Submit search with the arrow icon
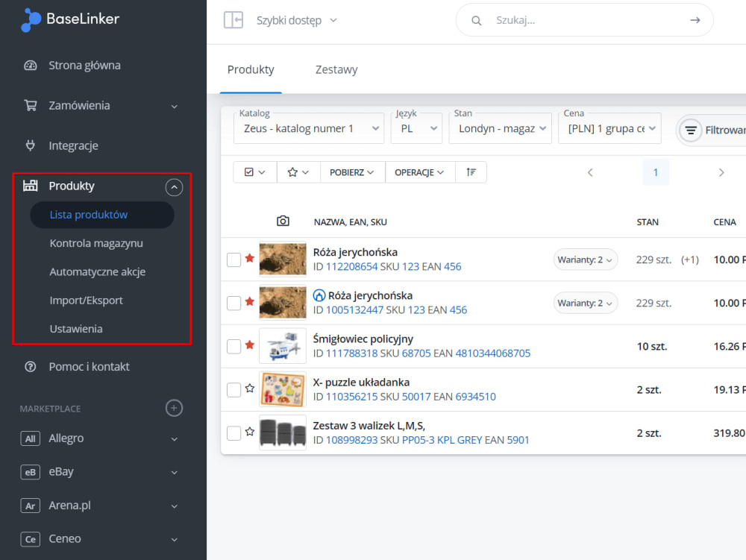Viewport: 746px width, 560px height. point(695,20)
